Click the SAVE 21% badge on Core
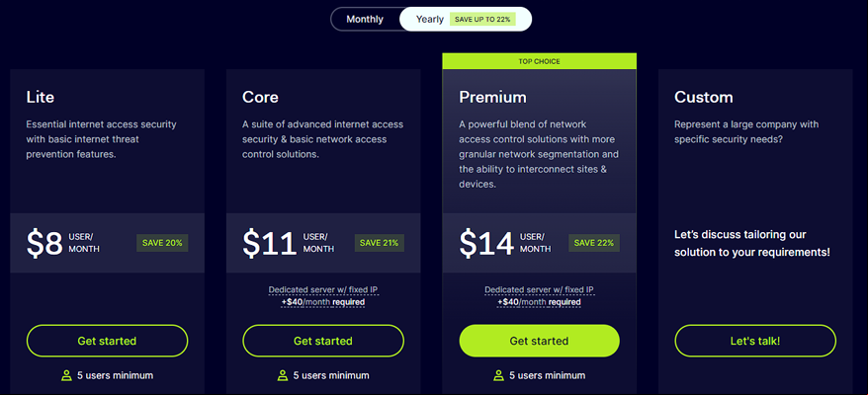The image size is (868, 395). click(380, 243)
